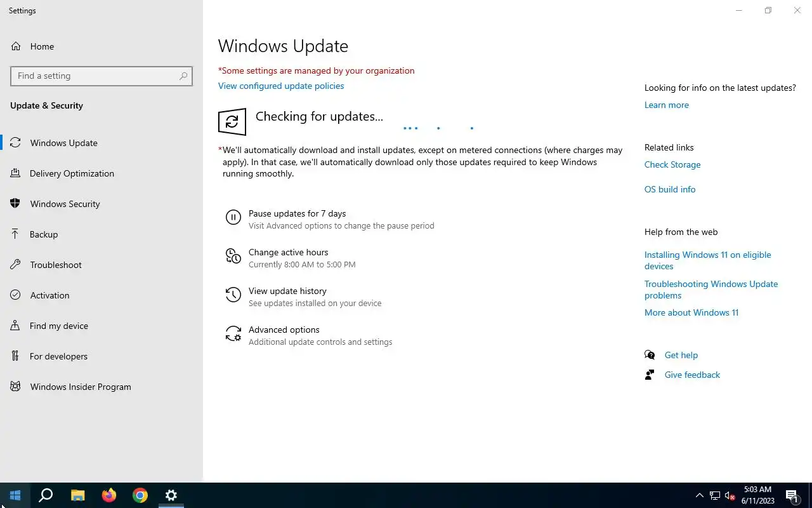Click the 'Checking for updates...' status text

(319, 116)
